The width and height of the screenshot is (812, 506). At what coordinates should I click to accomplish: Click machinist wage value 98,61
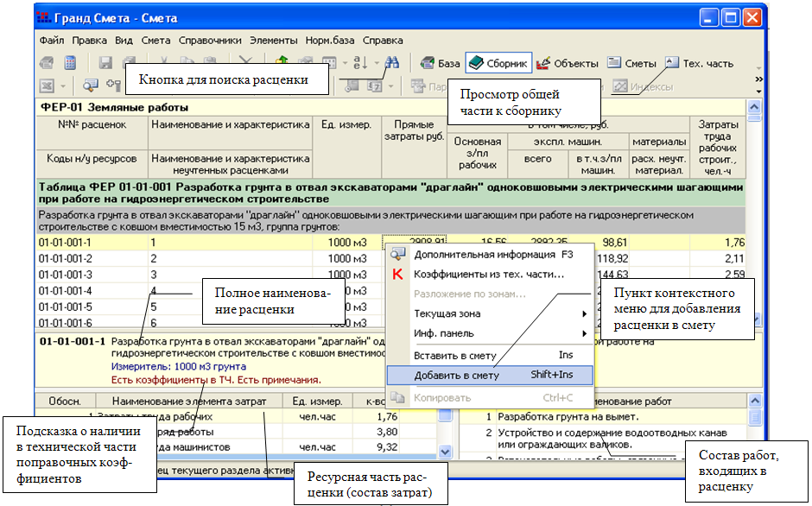click(615, 243)
